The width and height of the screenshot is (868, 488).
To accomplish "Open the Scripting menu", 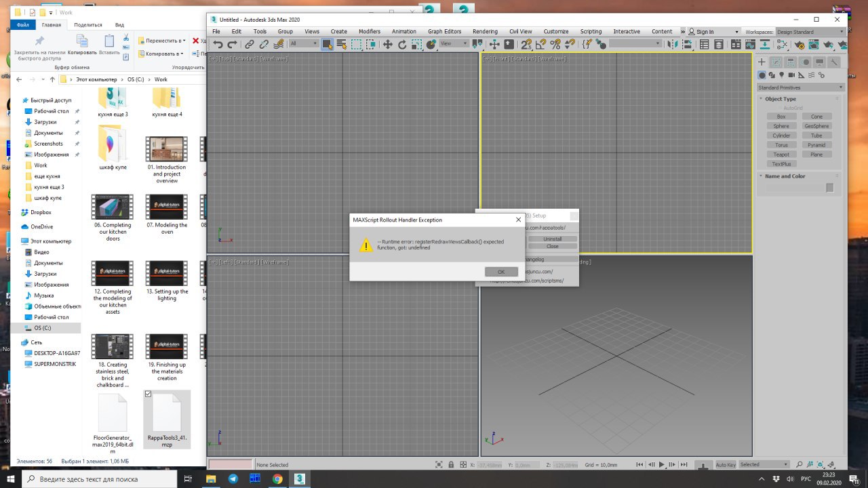I will (591, 32).
